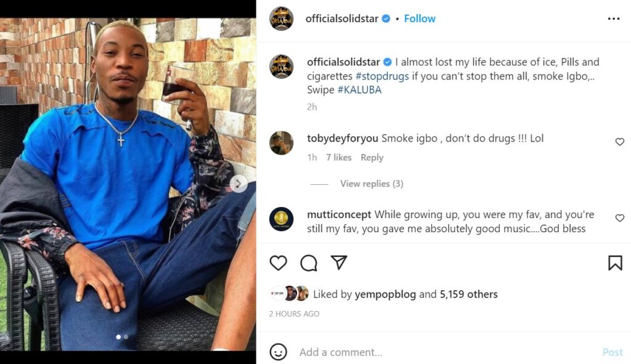The width and height of the screenshot is (631, 364).
Task: Share post with paper plane icon
Action: tap(339, 263)
